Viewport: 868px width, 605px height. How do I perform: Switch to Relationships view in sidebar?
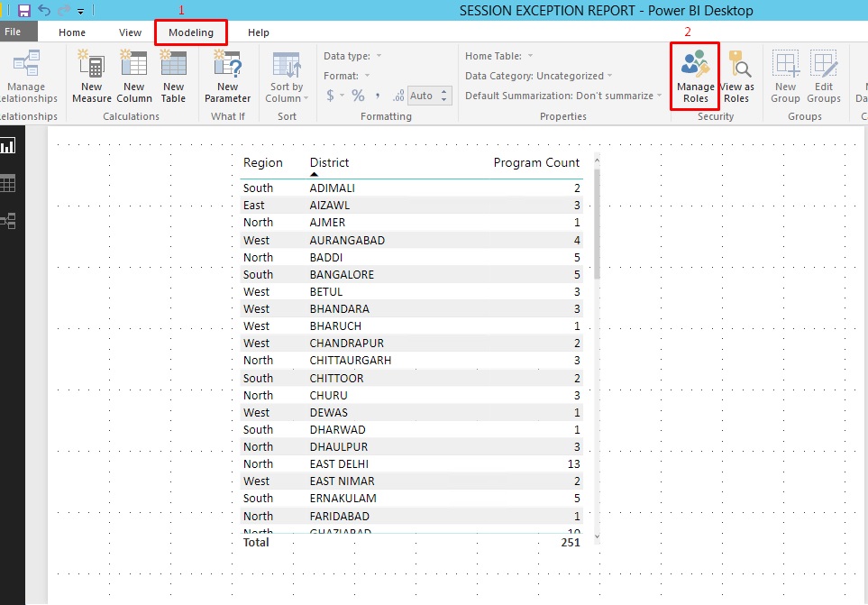pos(8,222)
